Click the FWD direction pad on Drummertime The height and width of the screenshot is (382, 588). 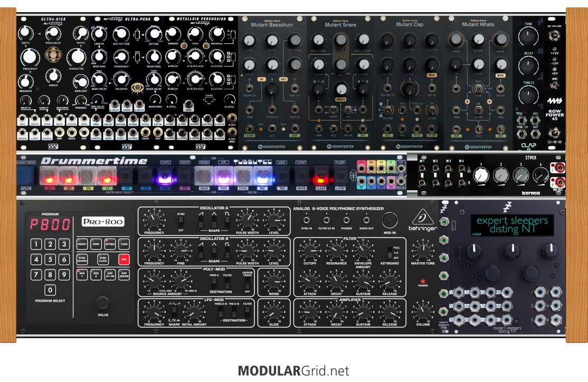click(223, 175)
